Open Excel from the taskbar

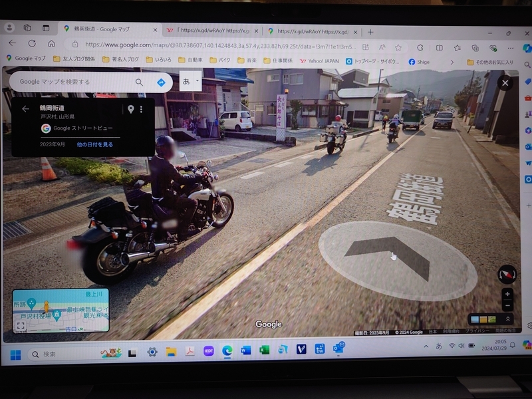pos(264,350)
